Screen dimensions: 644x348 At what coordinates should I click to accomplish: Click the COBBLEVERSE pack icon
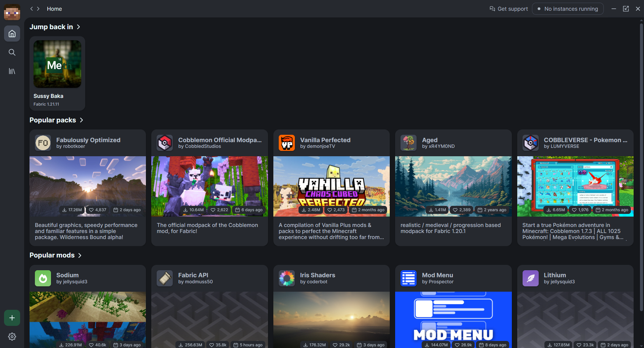531,143
